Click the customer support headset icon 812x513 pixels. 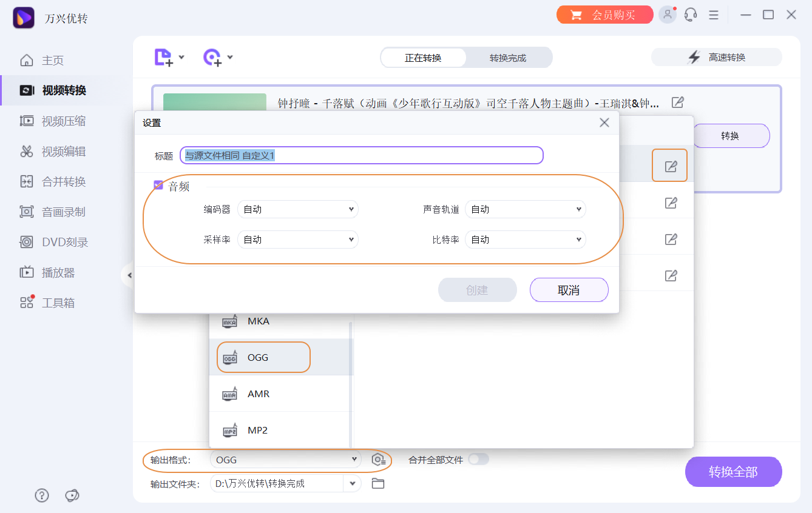coord(691,14)
